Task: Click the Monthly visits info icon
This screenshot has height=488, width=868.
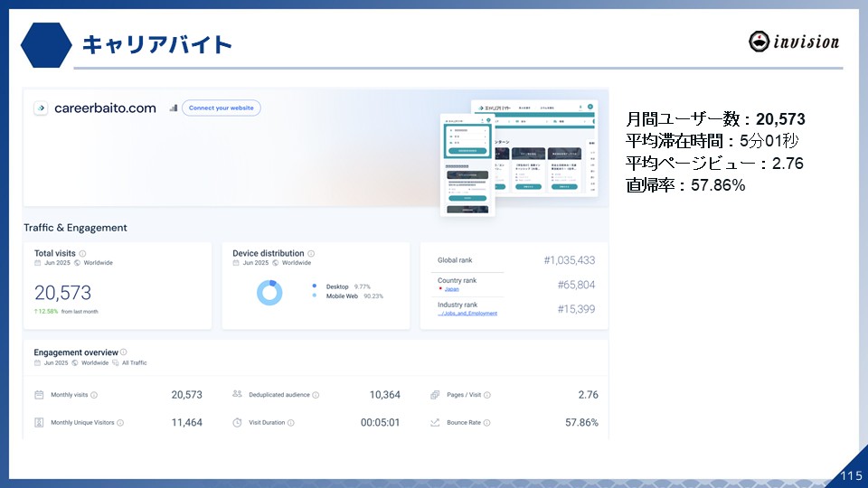Action: pyautogui.click(x=94, y=395)
